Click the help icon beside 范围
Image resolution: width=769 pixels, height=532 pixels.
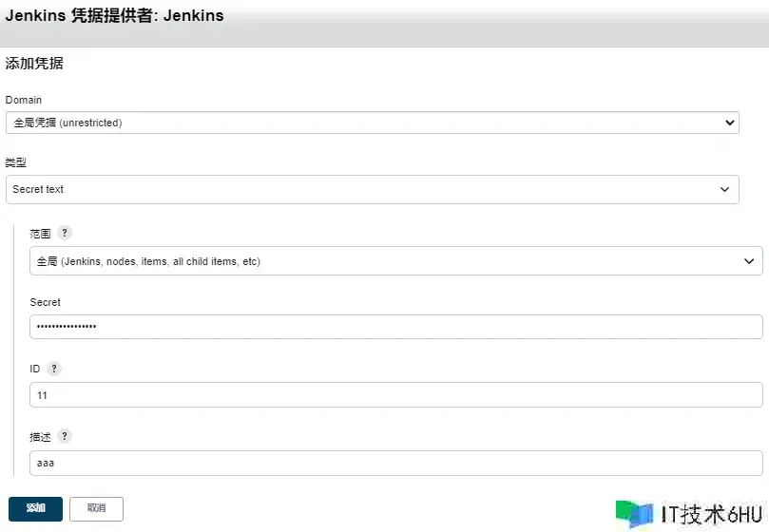click(x=65, y=233)
